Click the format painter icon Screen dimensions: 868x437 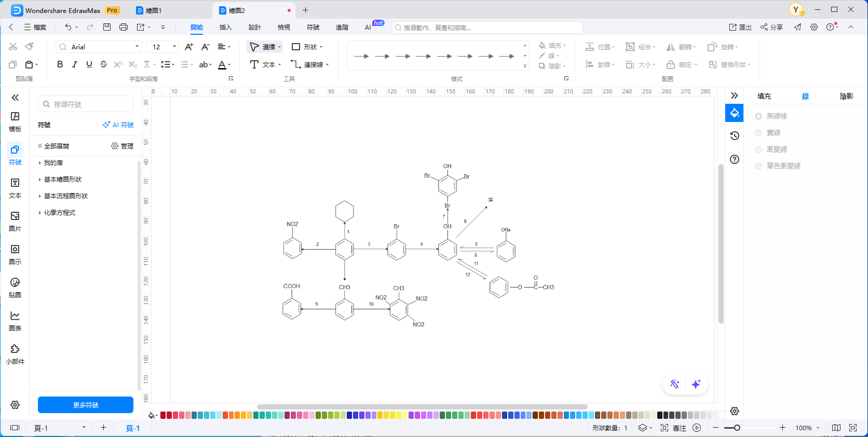pyautogui.click(x=30, y=47)
